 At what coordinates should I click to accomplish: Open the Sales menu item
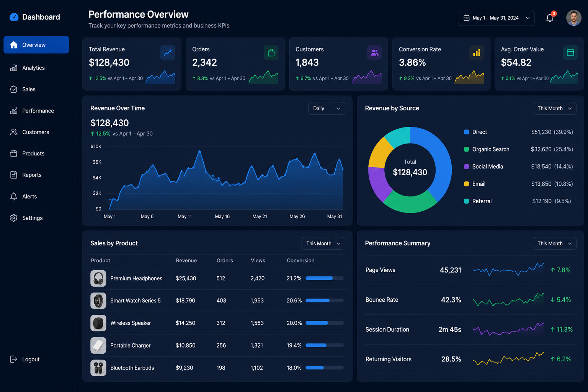[36, 89]
